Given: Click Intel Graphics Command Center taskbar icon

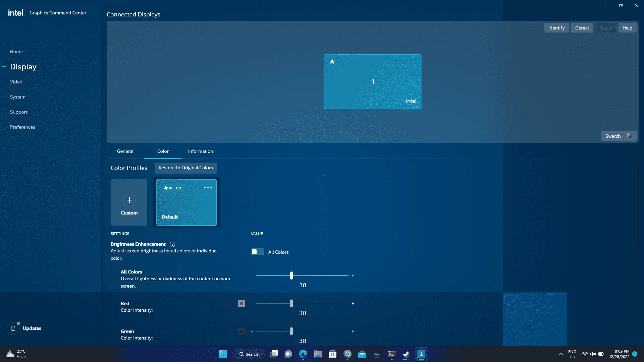Looking at the screenshot, I should point(421,354).
